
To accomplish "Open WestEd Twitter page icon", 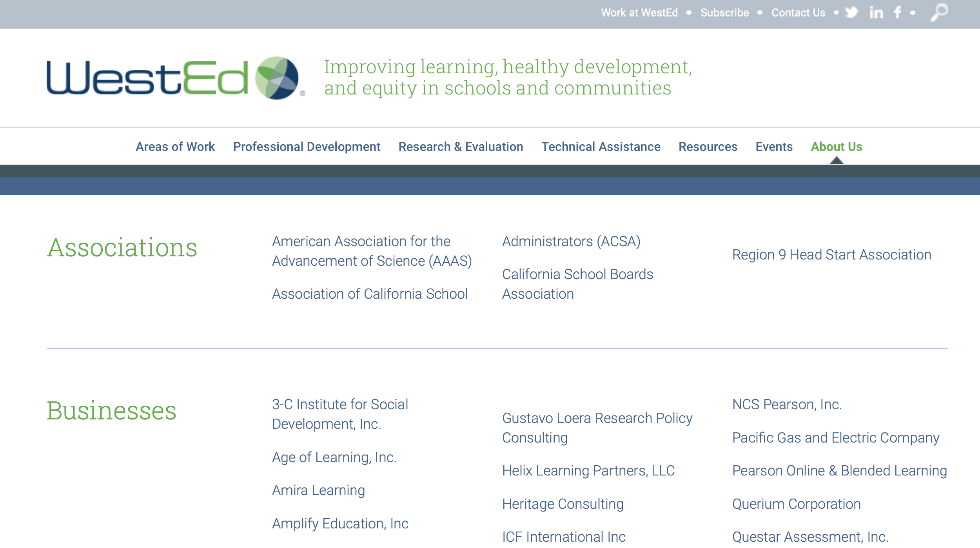I will (x=851, y=13).
